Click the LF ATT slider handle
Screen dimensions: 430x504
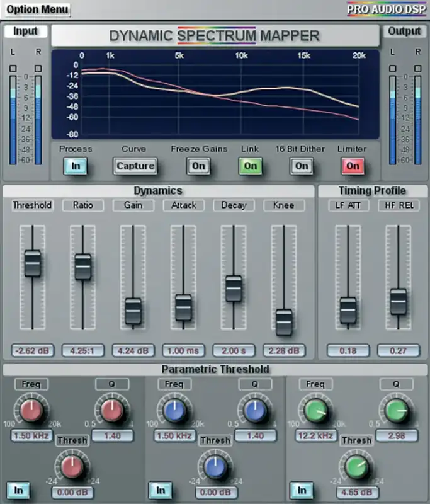(x=348, y=310)
